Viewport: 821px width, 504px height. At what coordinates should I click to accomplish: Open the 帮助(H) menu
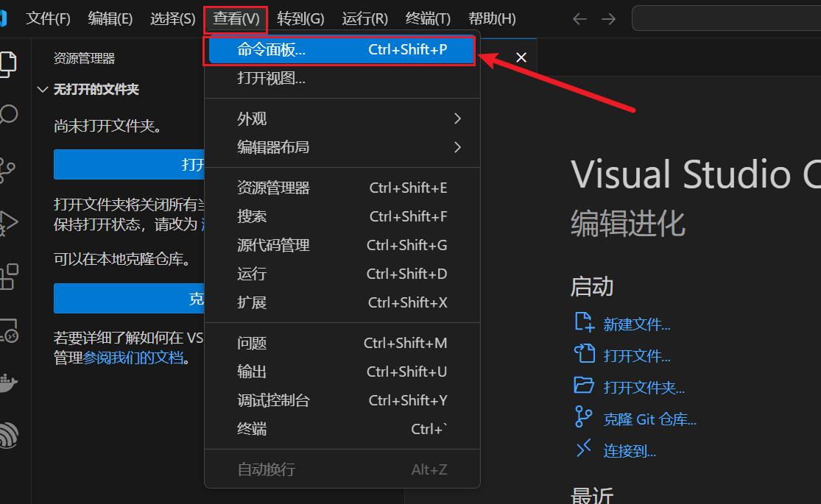tap(492, 19)
